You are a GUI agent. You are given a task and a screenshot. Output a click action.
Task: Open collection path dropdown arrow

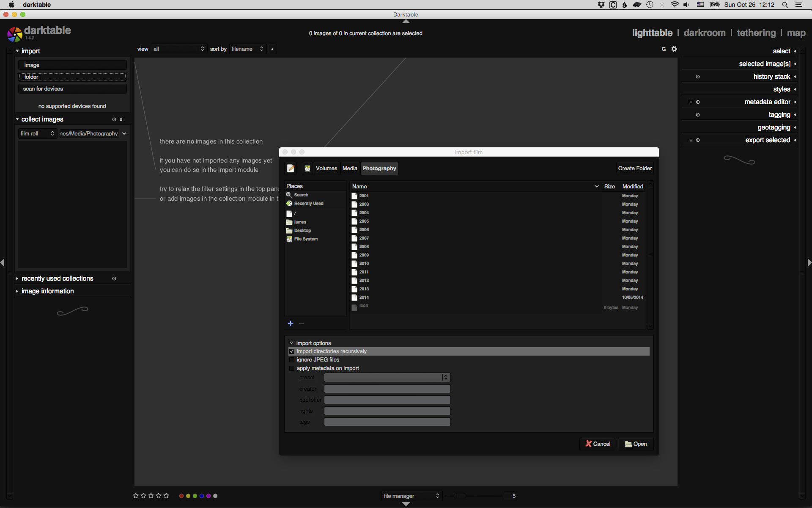point(124,133)
